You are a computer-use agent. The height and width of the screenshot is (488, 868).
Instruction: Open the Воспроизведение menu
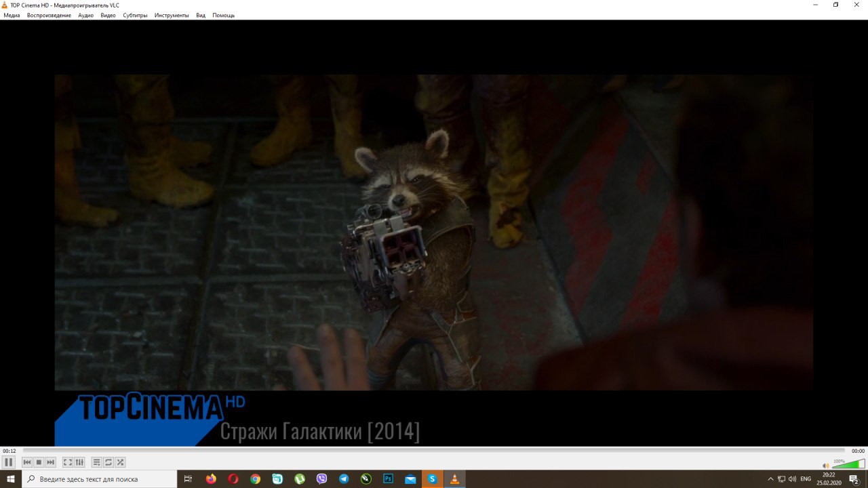49,15
